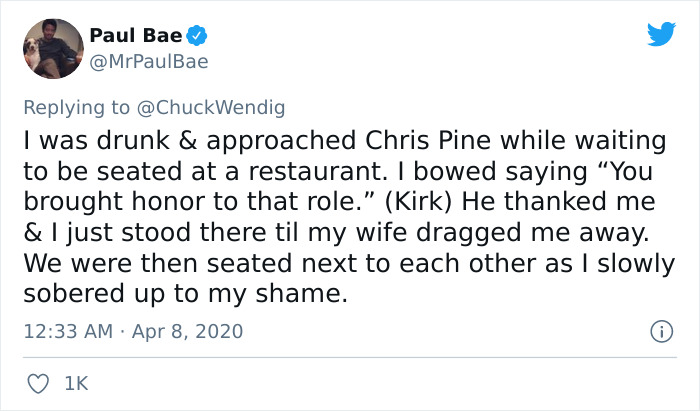Click the 12:33 AM timestamp
The height and width of the screenshot is (411, 700).
(68, 332)
